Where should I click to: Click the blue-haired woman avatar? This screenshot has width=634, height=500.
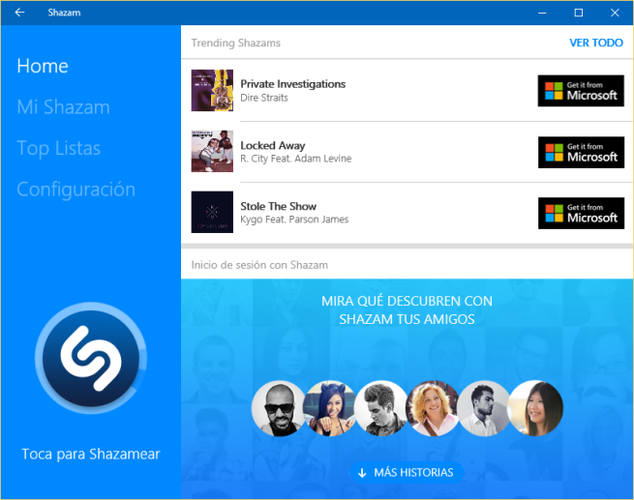(x=330, y=408)
